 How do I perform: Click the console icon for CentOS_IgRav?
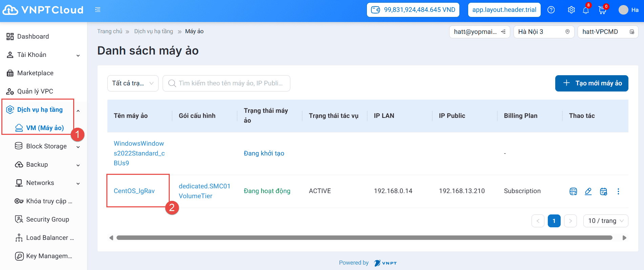(573, 191)
